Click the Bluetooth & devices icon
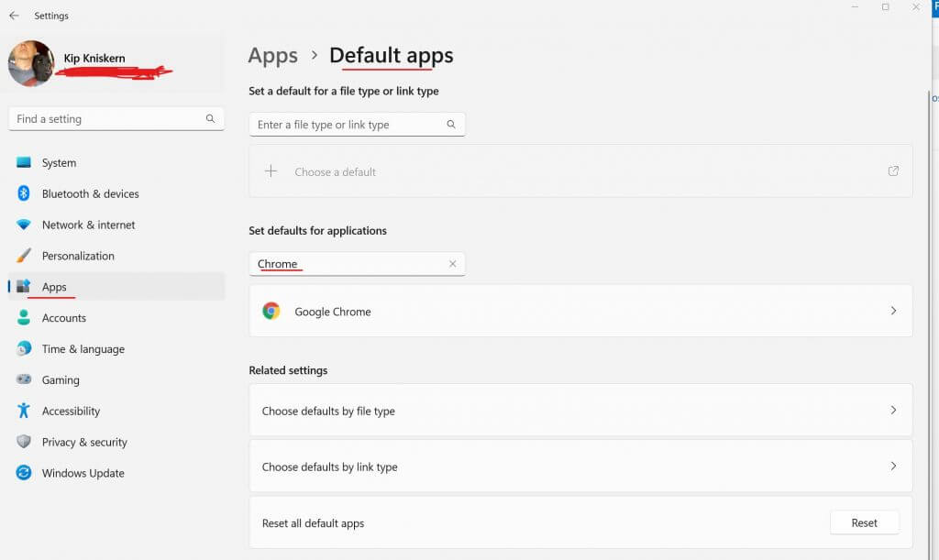Screen dimensions: 939x560 (24, 193)
